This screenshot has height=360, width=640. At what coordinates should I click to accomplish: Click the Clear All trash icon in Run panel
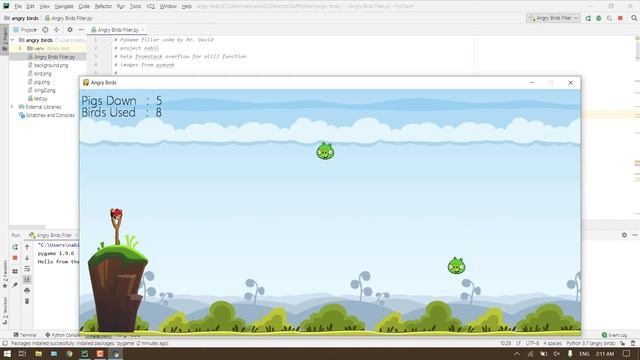click(27, 301)
